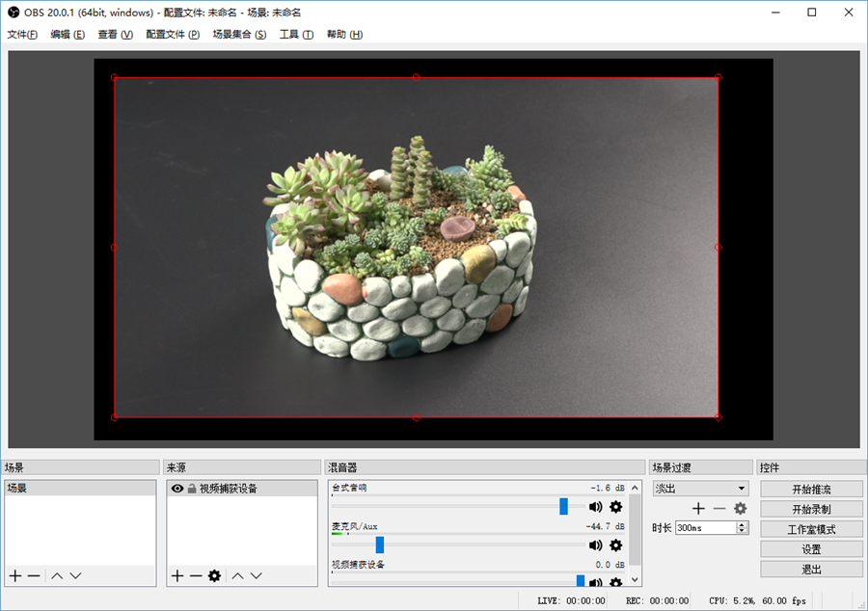
Task: Add scene transition with plus icon
Action: tap(698, 508)
